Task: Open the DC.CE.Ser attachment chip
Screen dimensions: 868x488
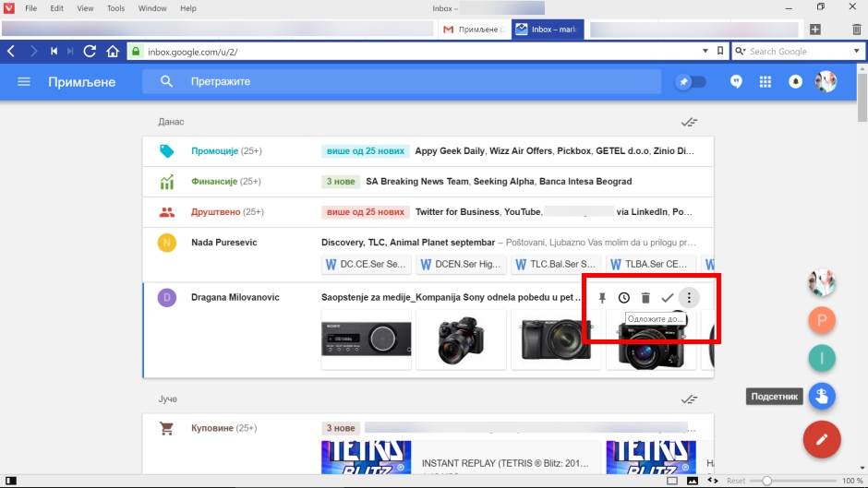Action: pyautogui.click(x=366, y=265)
